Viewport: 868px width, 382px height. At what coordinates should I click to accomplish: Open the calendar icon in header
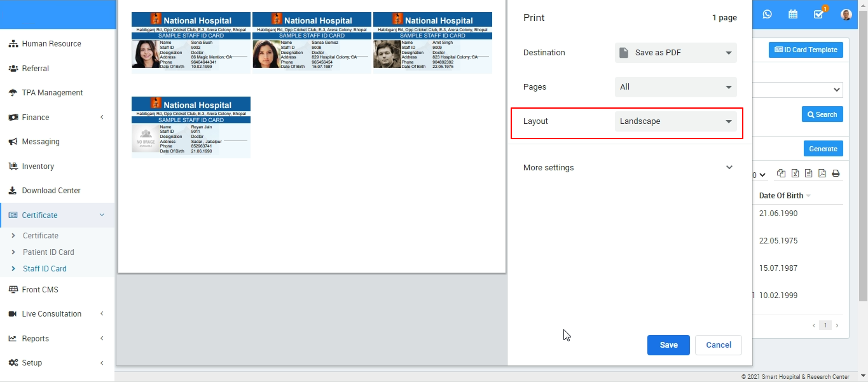pos(793,14)
